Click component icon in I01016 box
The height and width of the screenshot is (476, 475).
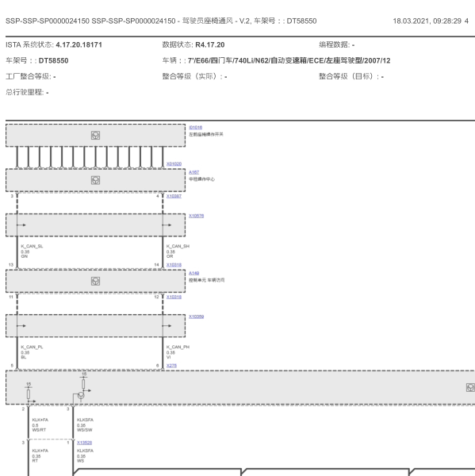[96, 136]
